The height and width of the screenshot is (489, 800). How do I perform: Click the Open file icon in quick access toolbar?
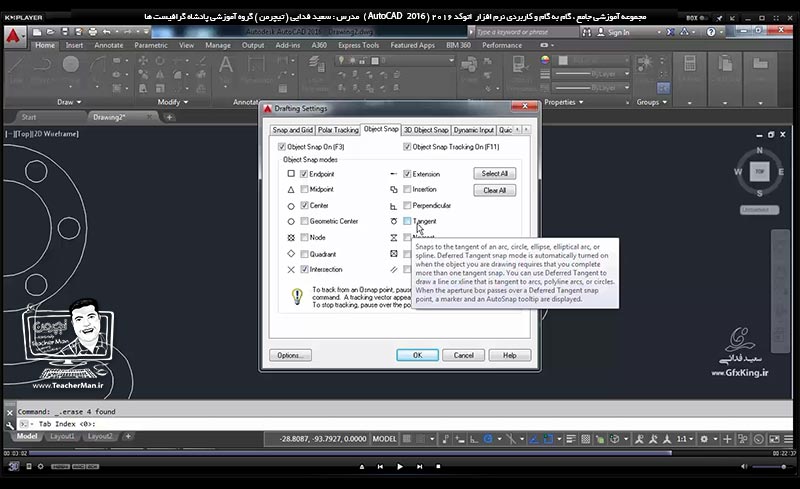tap(51, 32)
